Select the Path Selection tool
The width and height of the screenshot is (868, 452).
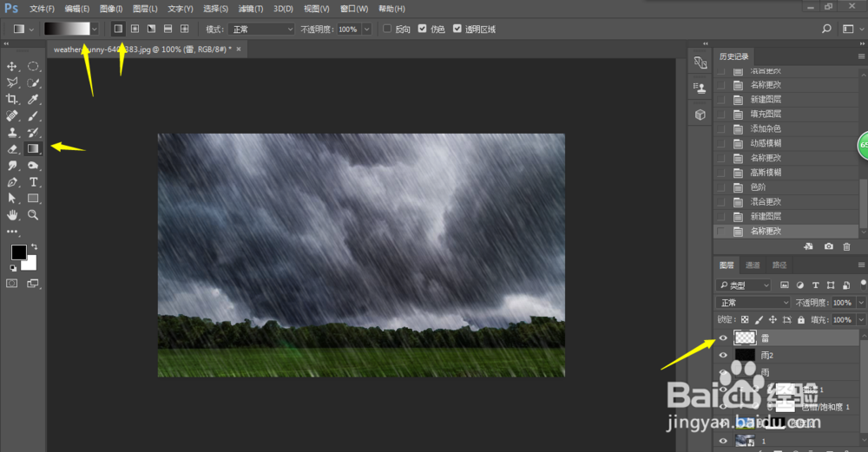(11, 198)
